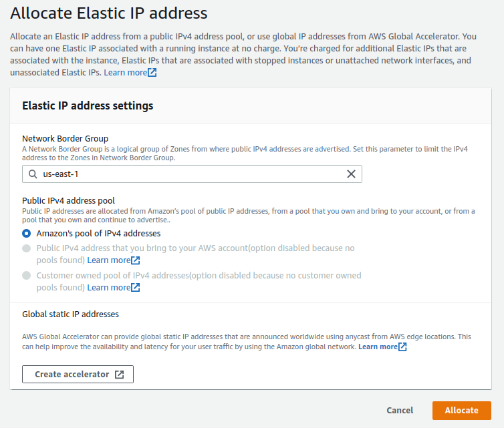Select the 'Public IPv4 address that you bring' radio button
The image size is (504, 428).
tap(27, 248)
